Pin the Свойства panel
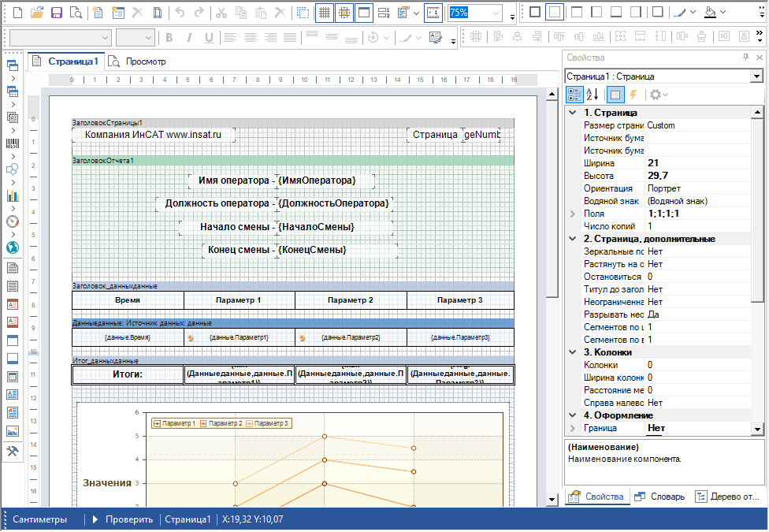769x532 pixels. [x=745, y=58]
